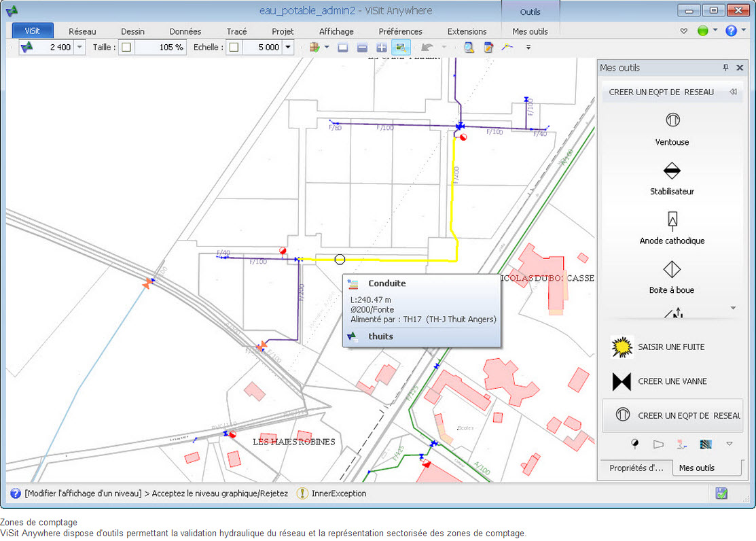Pin the Mes outils panel
Viewport: 756px width, 541px height.
point(725,67)
